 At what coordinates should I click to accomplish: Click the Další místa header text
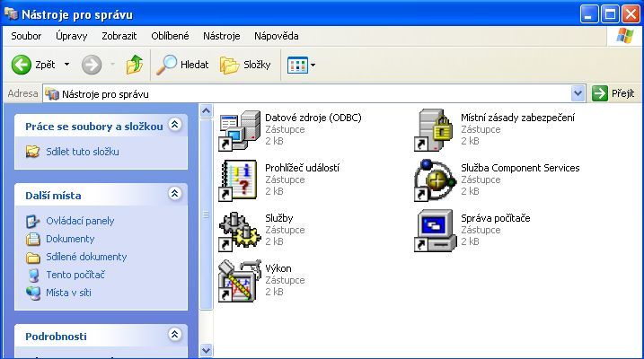click(x=53, y=196)
